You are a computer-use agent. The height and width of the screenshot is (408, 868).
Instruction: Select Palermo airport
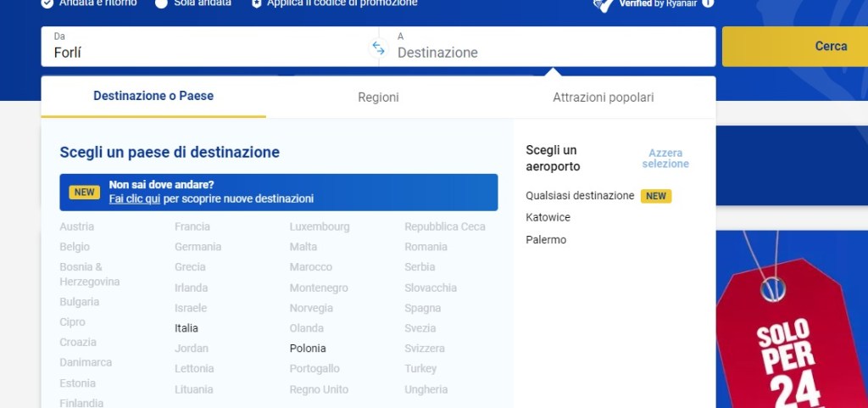[x=546, y=240]
